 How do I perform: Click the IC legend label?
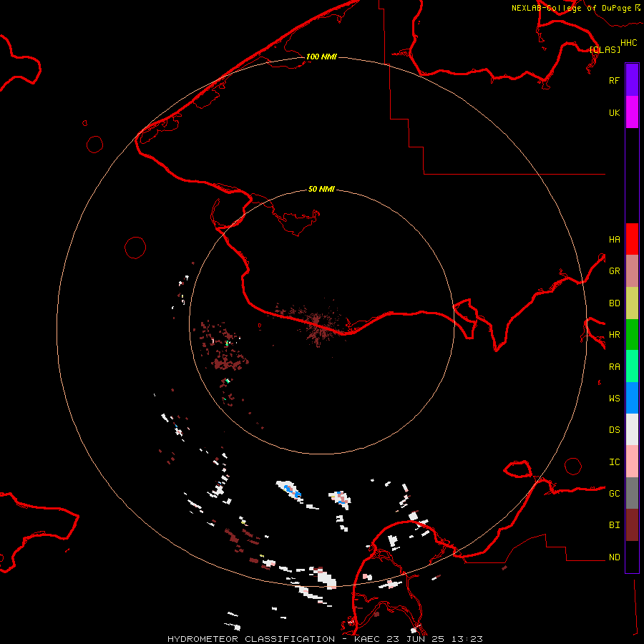614,462
